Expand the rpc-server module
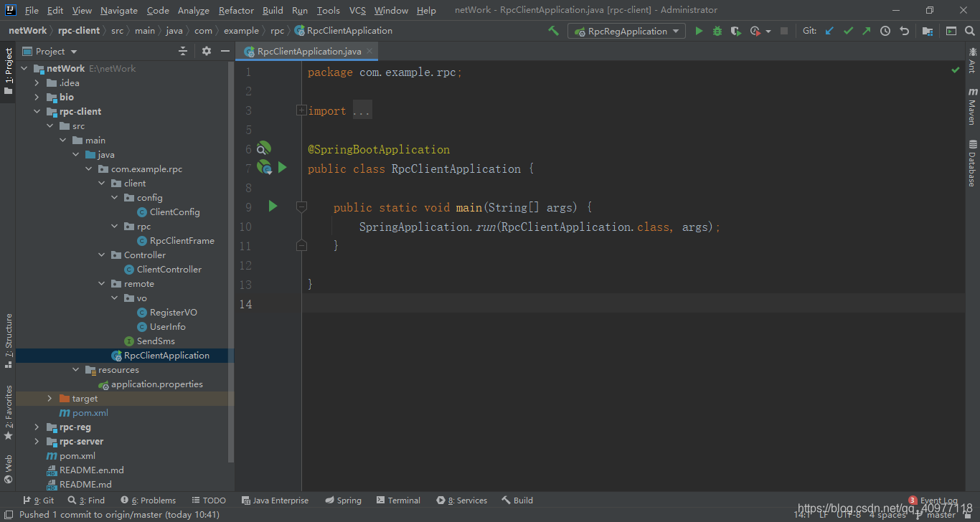The image size is (980, 522). (x=37, y=442)
